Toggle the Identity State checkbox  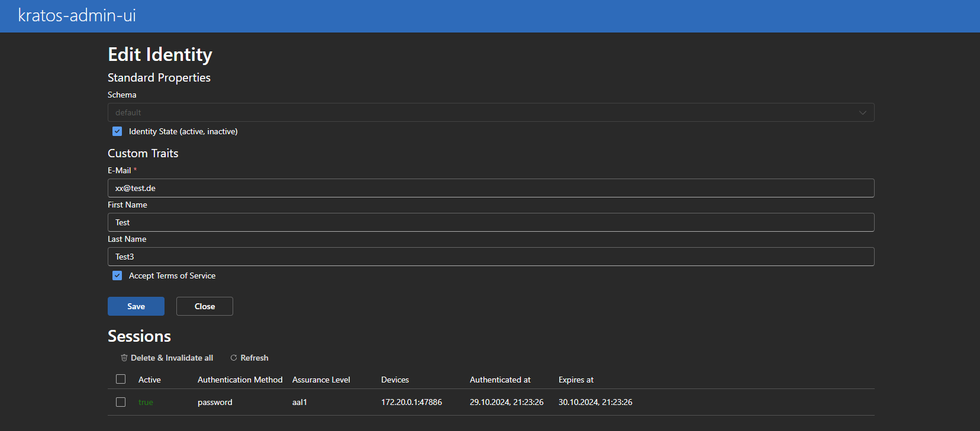pyautogui.click(x=117, y=131)
